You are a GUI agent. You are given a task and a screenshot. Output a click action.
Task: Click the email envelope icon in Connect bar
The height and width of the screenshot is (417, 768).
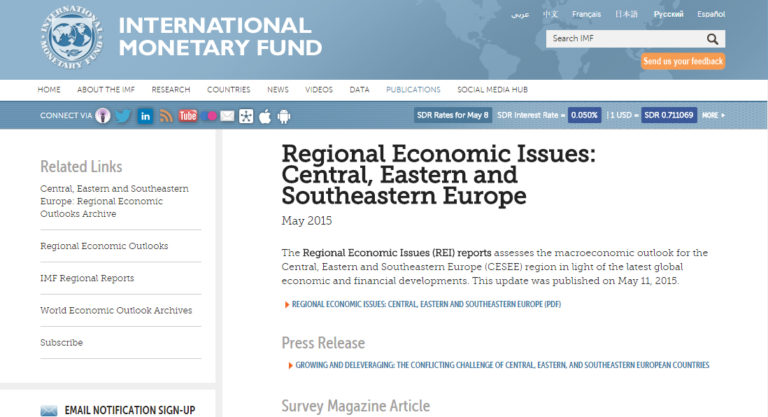[227, 116]
